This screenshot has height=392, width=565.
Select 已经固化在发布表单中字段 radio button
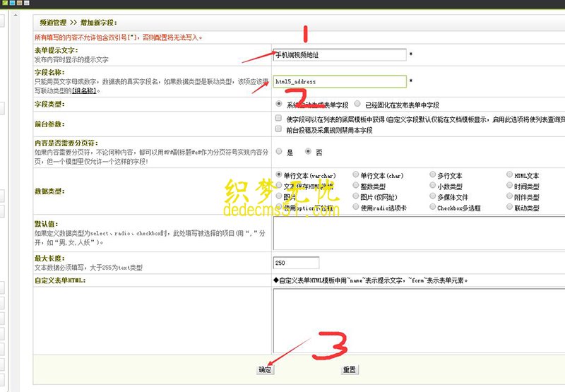(x=357, y=104)
